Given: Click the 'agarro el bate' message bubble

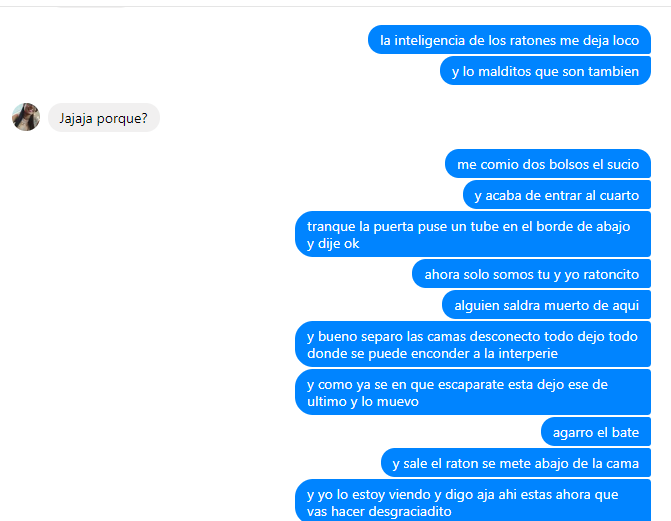Looking at the screenshot, I should point(596,432).
